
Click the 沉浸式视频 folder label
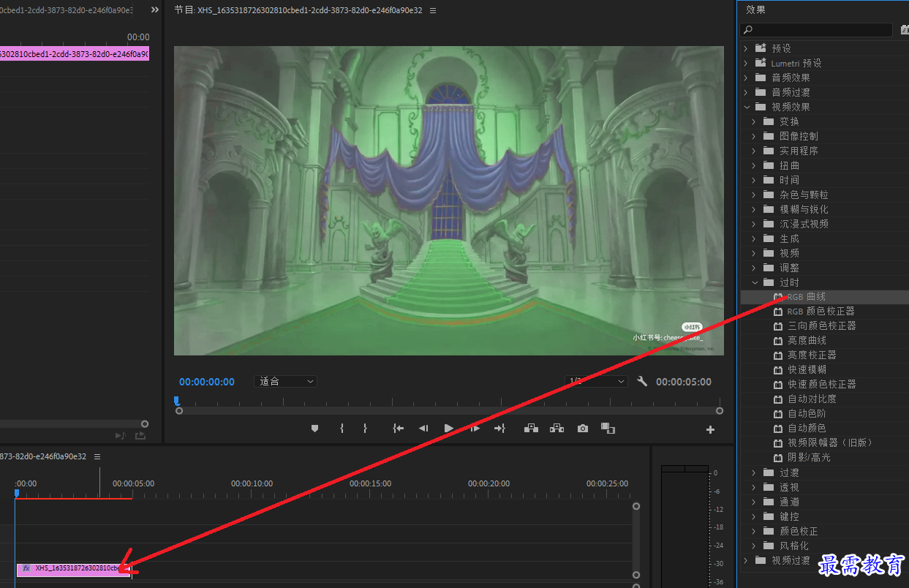(804, 224)
